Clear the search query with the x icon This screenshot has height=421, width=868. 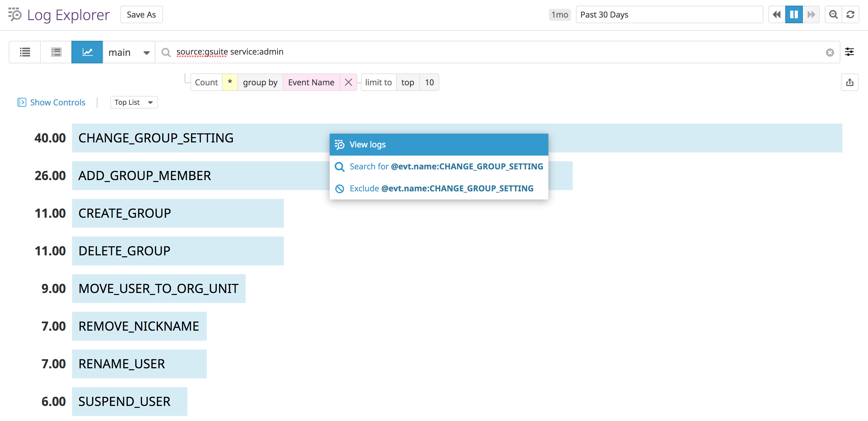829,52
